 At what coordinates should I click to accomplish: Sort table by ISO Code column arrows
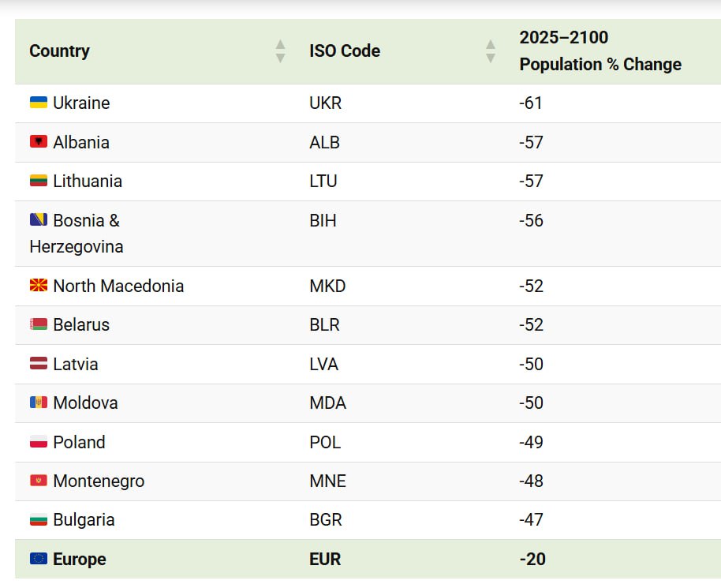pos(491,51)
